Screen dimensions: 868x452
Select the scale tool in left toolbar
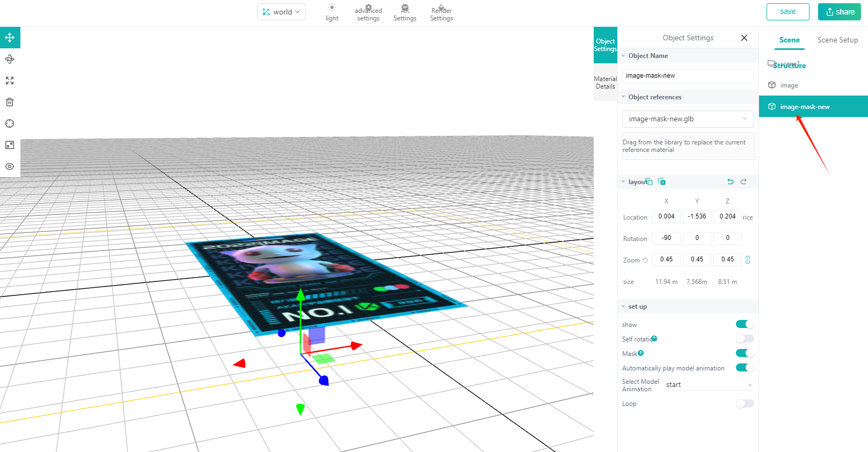coord(10,81)
